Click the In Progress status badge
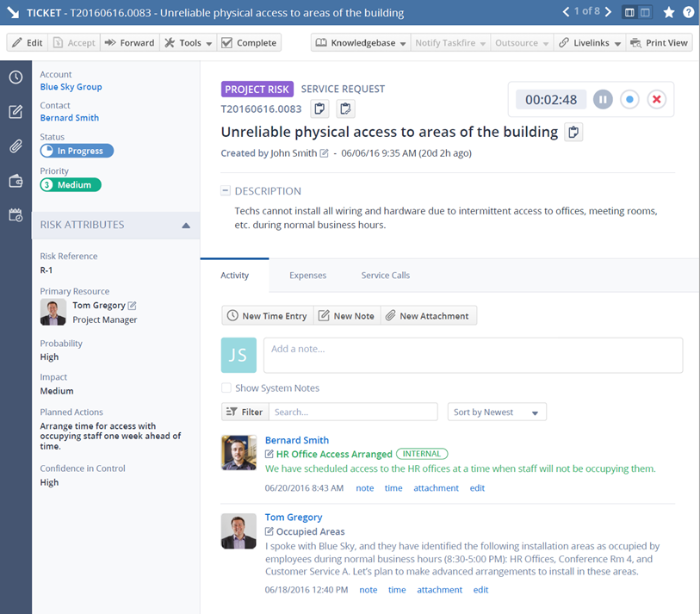700x614 pixels. click(x=77, y=151)
